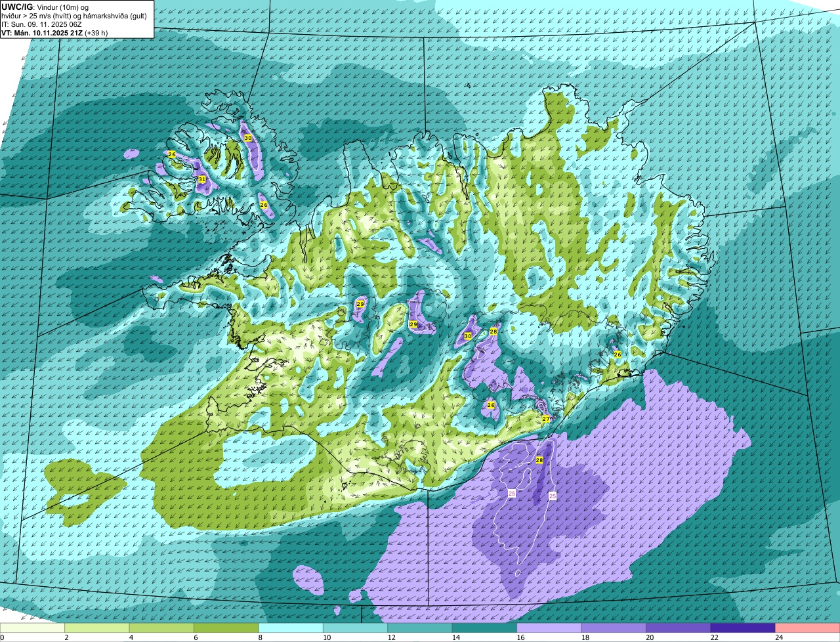This screenshot has height=642, width=840.
Task: Select the 4–6 m/s green legend swatch
Action: tap(162, 628)
